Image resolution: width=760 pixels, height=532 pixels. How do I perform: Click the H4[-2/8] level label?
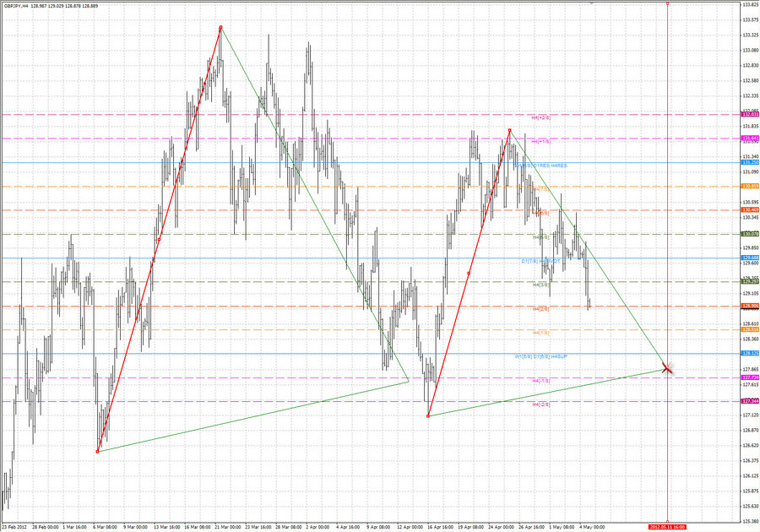point(540,404)
